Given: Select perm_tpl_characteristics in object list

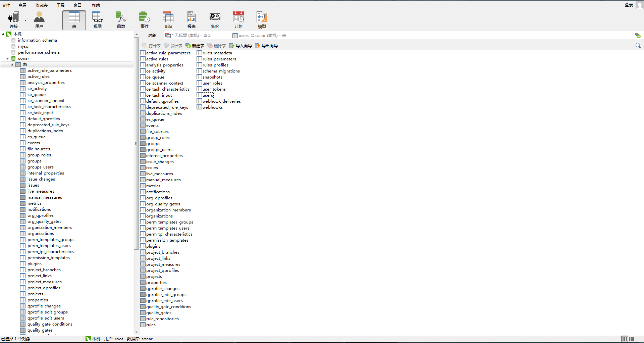Looking at the screenshot, I should [x=169, y=234].
